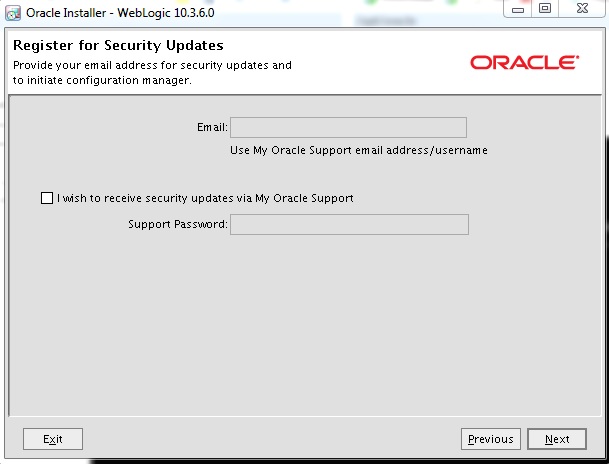Image resolution: width=609 pixels, height=464 pixels.
Task: Click into the Support Password field
Action: point(348,224)
